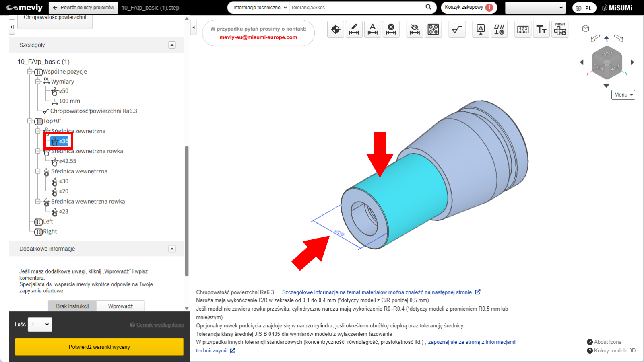The height and width of the screenshot is (362, 644).
Task: Click the 6 Views download icon
Action: pos(560,29)
